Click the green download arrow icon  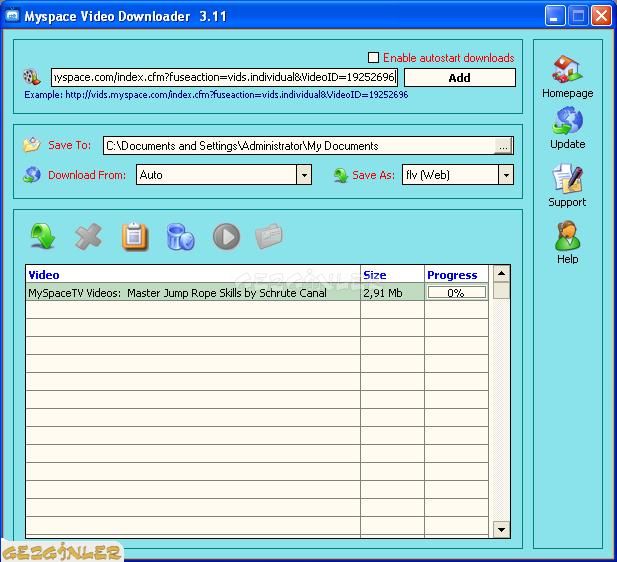point(42,236)
